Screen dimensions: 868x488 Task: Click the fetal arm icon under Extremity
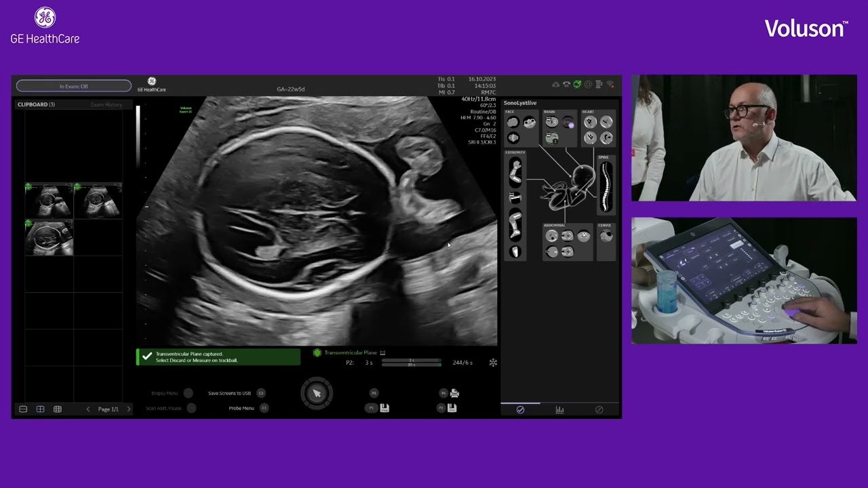coord(515,171)
